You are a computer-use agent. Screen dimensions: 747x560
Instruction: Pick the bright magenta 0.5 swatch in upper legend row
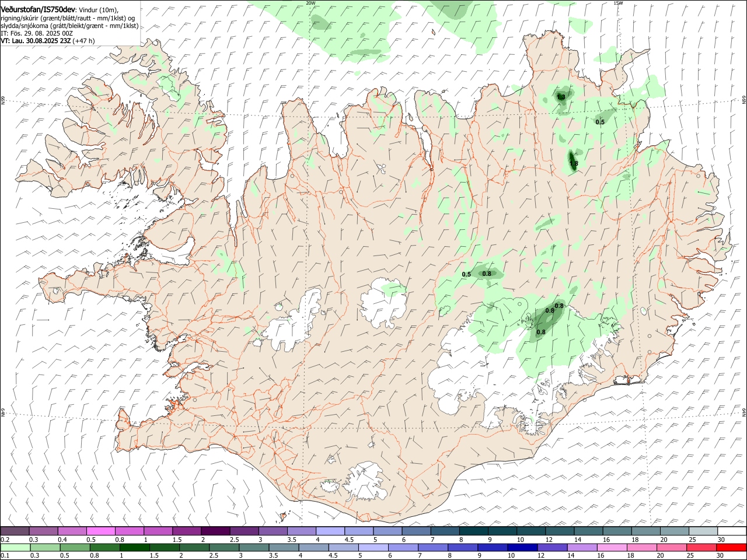pos(101,531)
